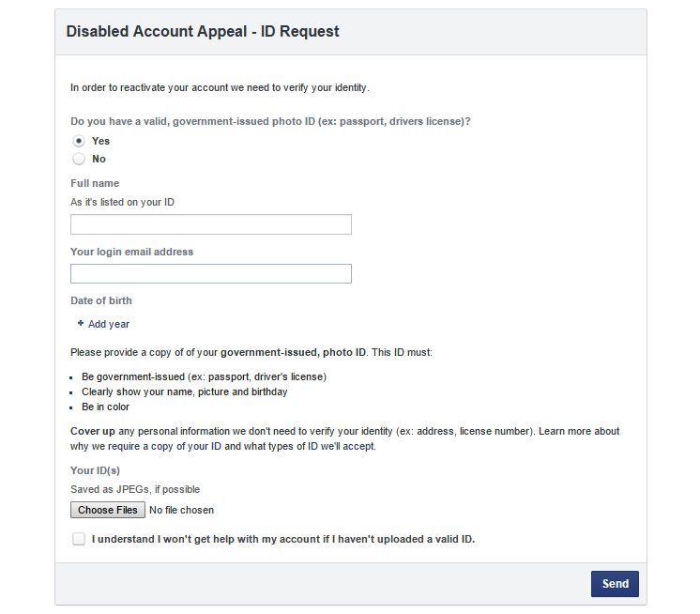Click the 'No file chosen' text
700x614 pixels.
tap(182, 510)
